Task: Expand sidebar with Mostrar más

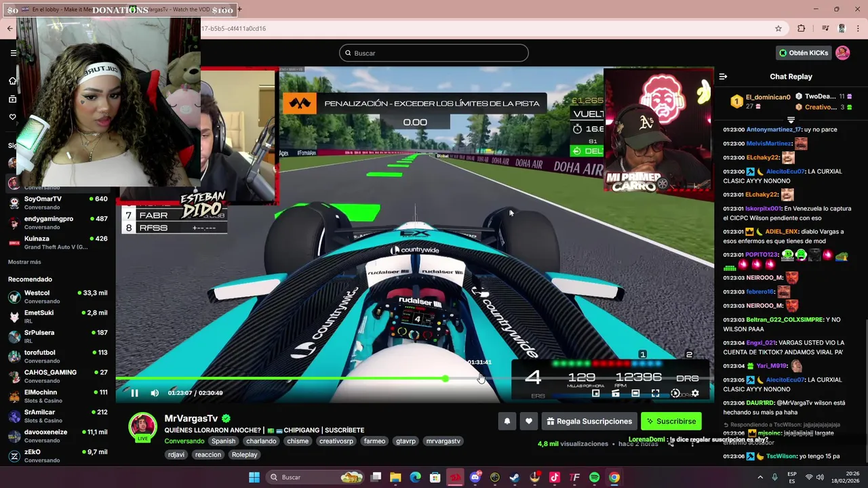Action: click(24, 262)
